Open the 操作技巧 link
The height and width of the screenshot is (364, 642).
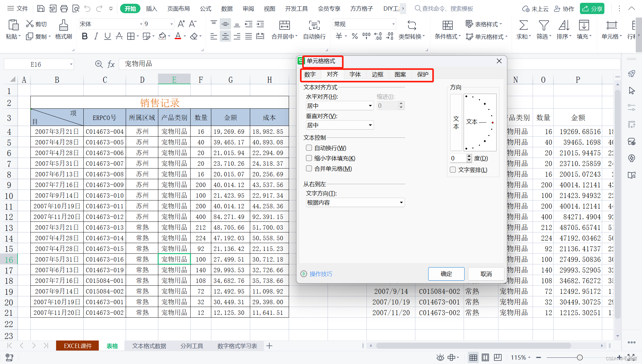321,274
